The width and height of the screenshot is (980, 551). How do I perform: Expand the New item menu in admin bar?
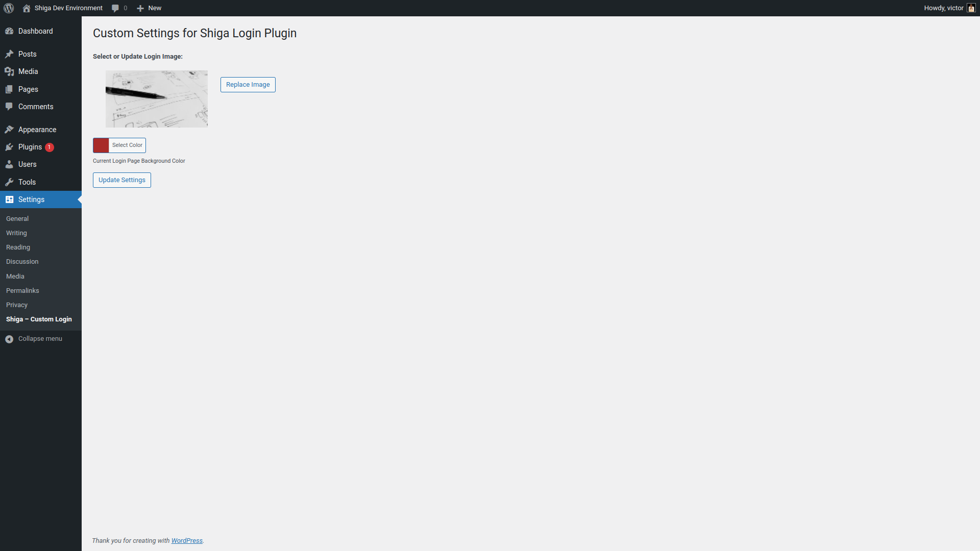click(148, 8)
